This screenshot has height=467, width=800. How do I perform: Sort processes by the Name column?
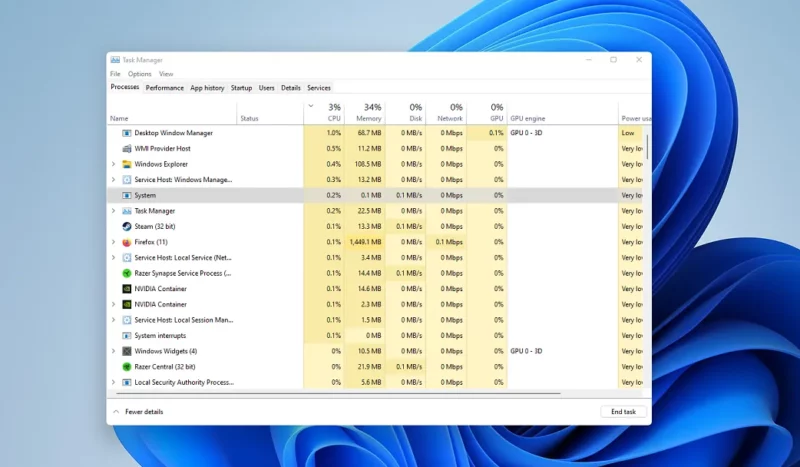tap(172, 112)
